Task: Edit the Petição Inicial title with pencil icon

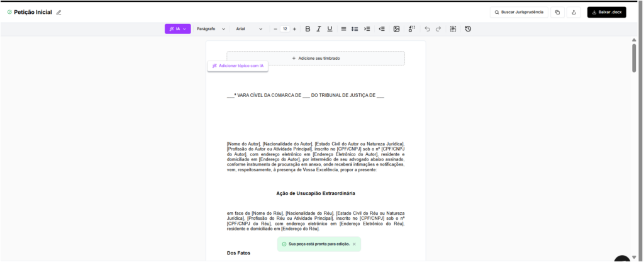Action: tap(58, 13)
